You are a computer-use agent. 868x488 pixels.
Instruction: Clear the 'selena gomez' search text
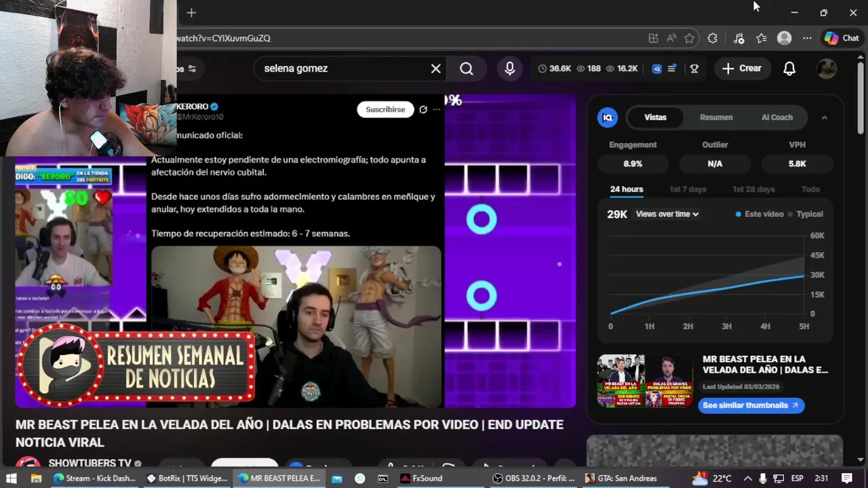click(x=436, y=68)
